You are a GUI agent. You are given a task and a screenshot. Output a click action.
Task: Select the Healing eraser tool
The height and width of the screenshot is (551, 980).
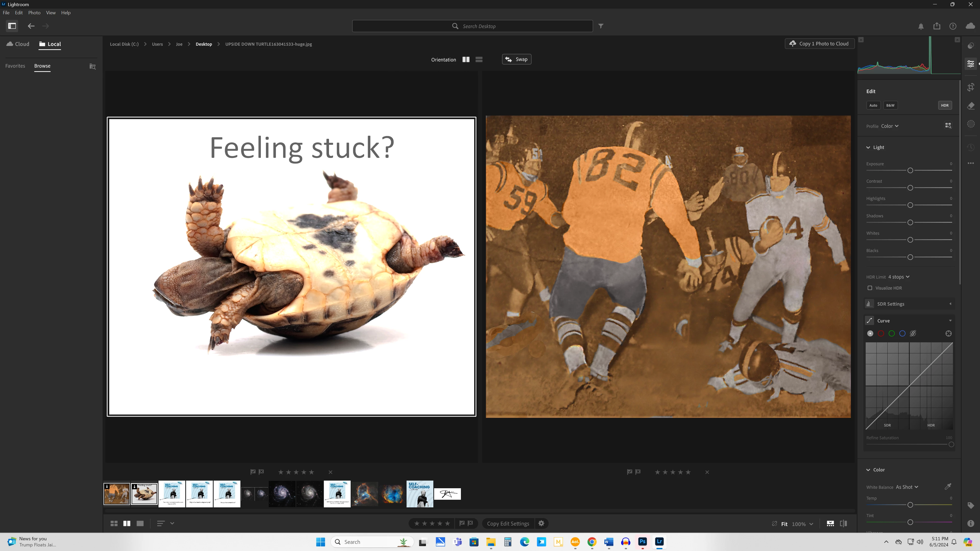tap(971, 106)
